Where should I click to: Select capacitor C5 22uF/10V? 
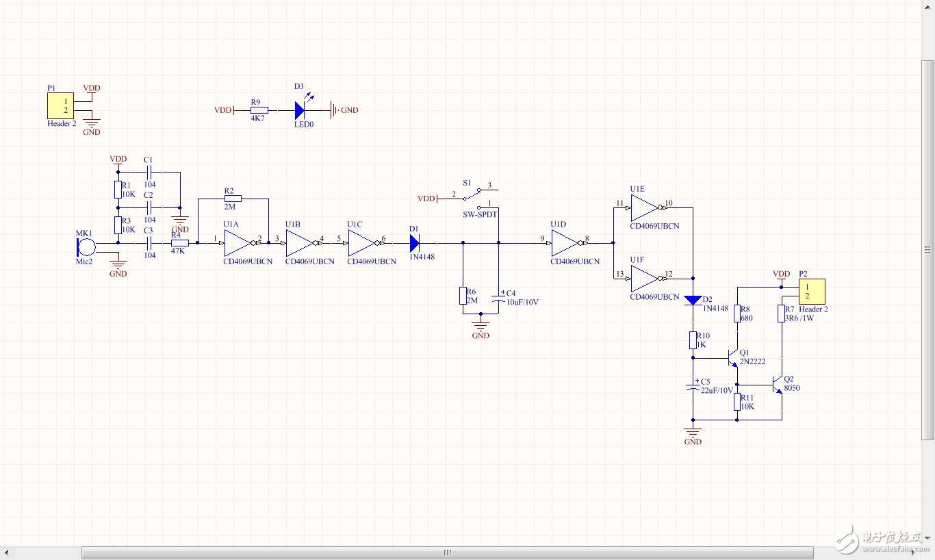[693, 388]
